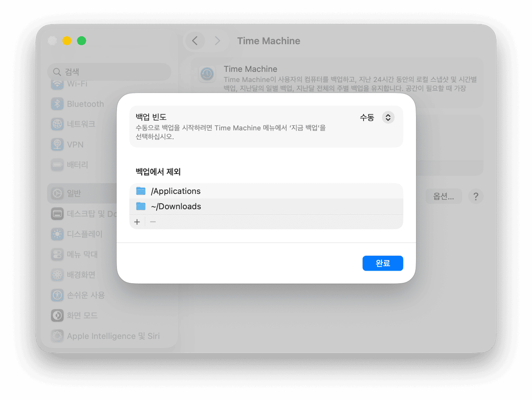This screenshot has height=400, width=532.
Task: Click the 디스플레이 sidebar icon
Action: pyautogui.click(x=57, y=234)
